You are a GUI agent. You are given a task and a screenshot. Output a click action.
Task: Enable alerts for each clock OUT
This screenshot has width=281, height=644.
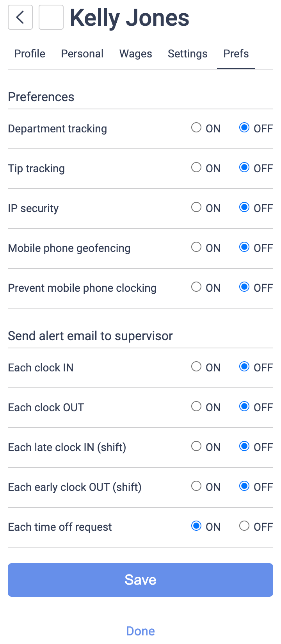(x=196, y=407)
